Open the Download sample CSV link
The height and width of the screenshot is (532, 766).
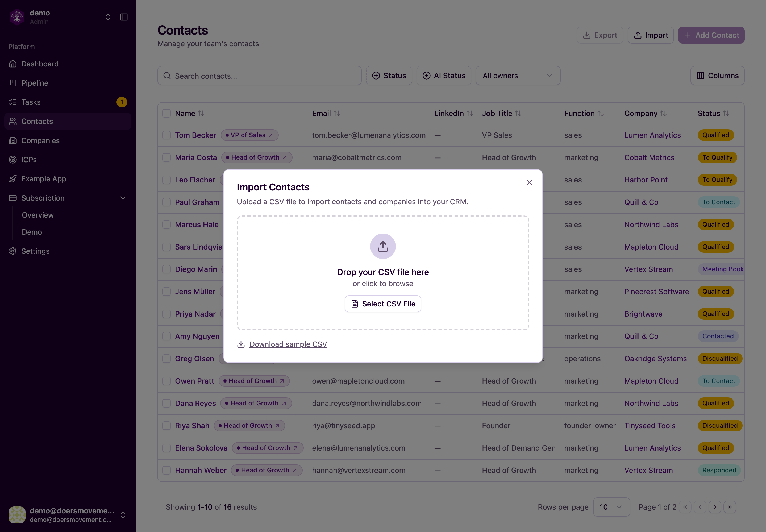(288, 344)
